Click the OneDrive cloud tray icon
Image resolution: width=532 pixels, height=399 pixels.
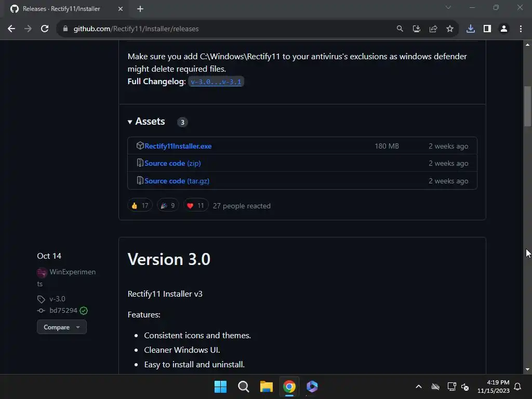(x=435, y=387)
